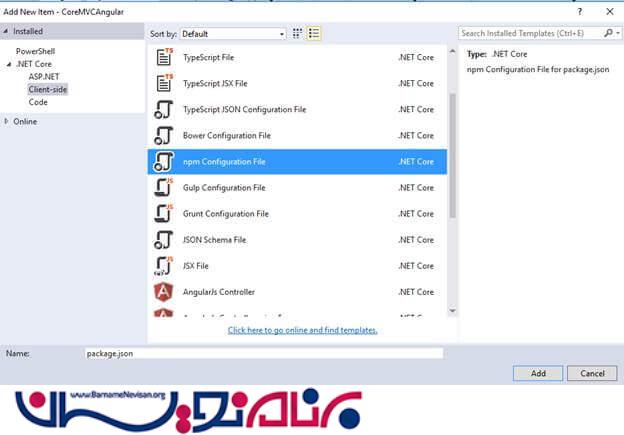The width and height of the screenshot is (624, 435).
Task: Collapse the Installed templates section
Action: click(7, 32)
